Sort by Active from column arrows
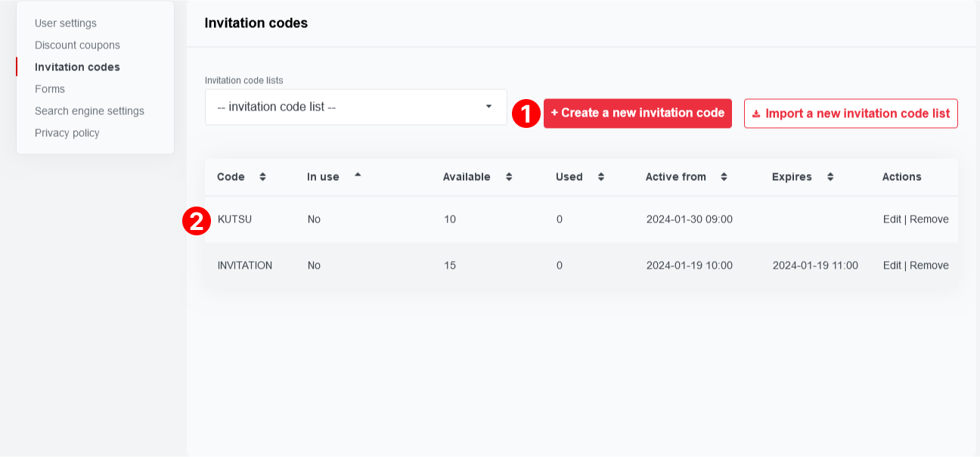The image size is (980, 457). (724, 177)
